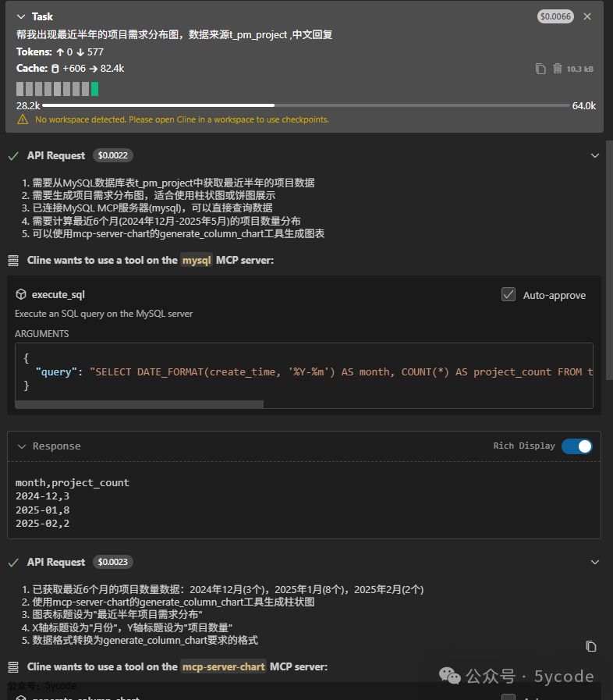Click the checkmark icon of the $0.0022 API Request
The image size is (613, 700).
[x=13, y=156]
